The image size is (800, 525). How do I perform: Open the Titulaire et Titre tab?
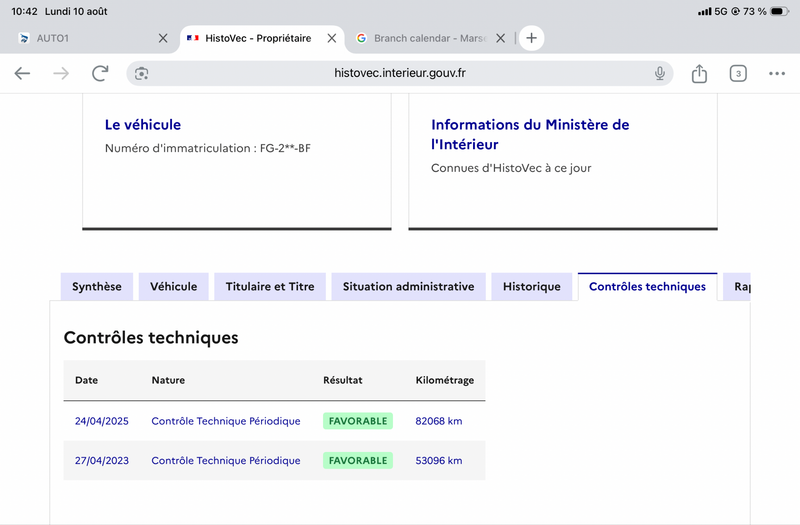point(270,287)
